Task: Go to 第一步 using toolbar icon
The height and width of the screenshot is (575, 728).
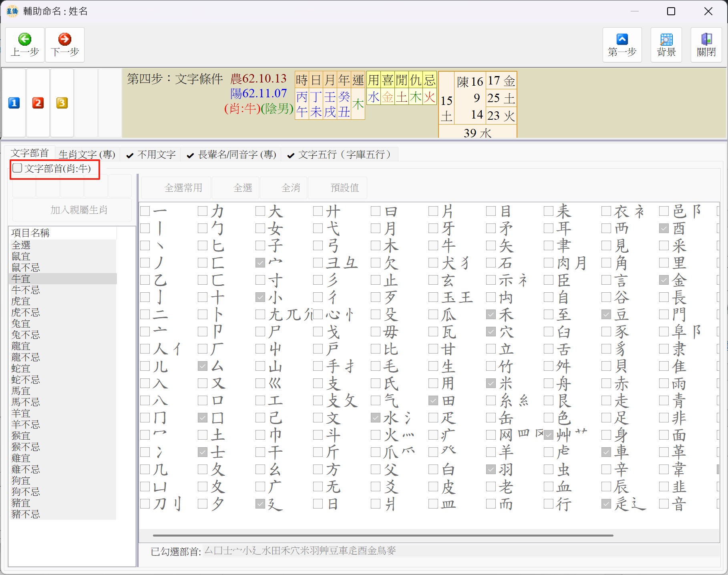Action: coord(622,39)
